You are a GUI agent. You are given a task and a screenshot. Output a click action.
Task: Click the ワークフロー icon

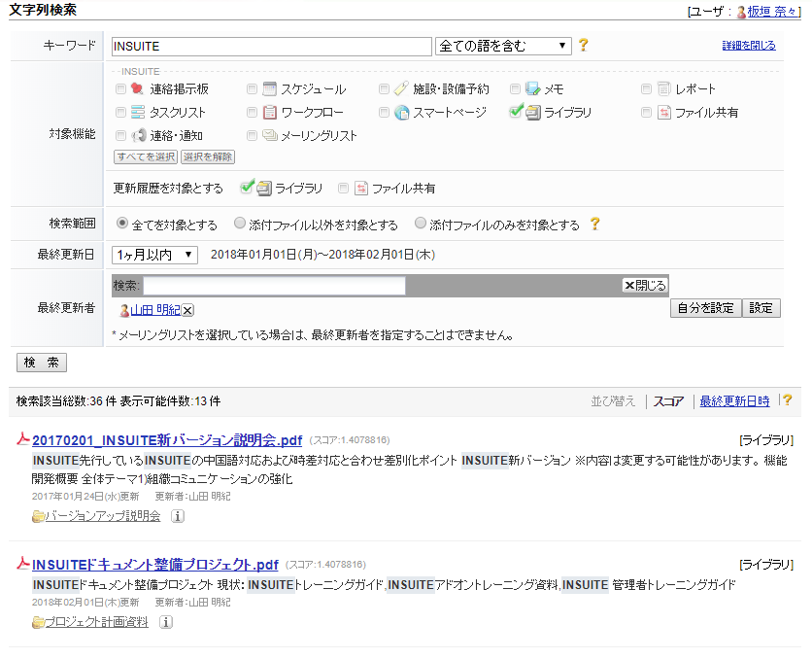[x=270, y=112]
